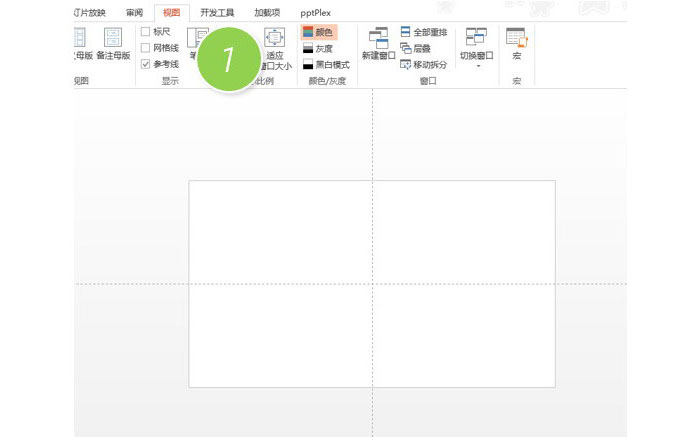Image resolution: width=700 pixels, height=437 pixels.
Task: Click 层叠 (Cascade) windows icon
Action: 406,48
